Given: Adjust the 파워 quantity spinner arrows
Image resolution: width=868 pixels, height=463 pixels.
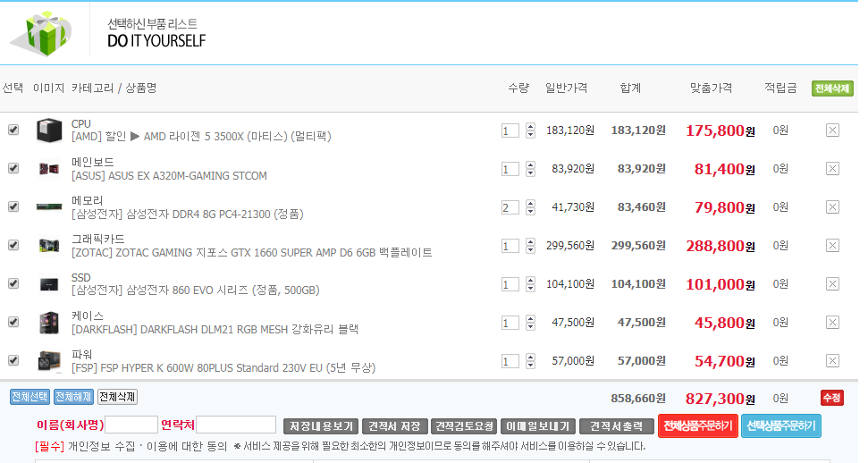Looking at the screenshot, I should pos(530,361).
